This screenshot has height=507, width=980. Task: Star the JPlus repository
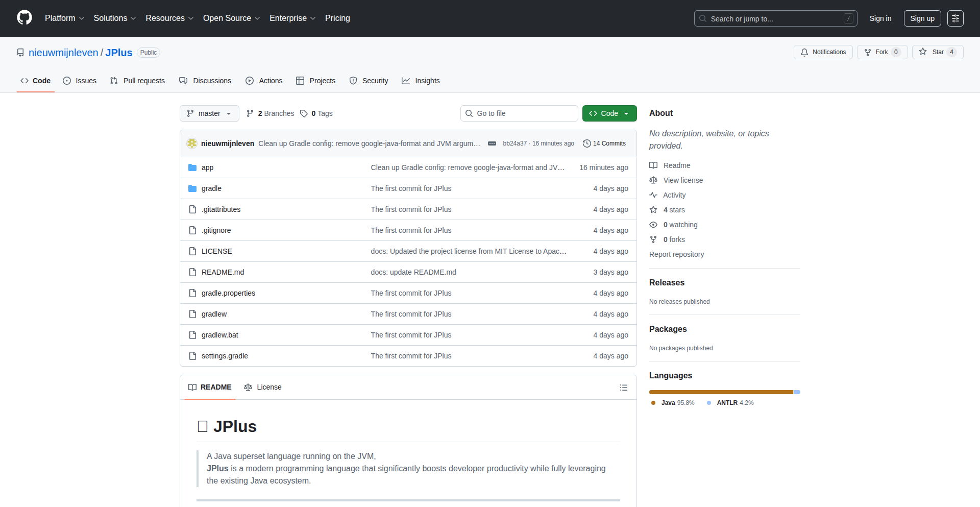(937, 52)
